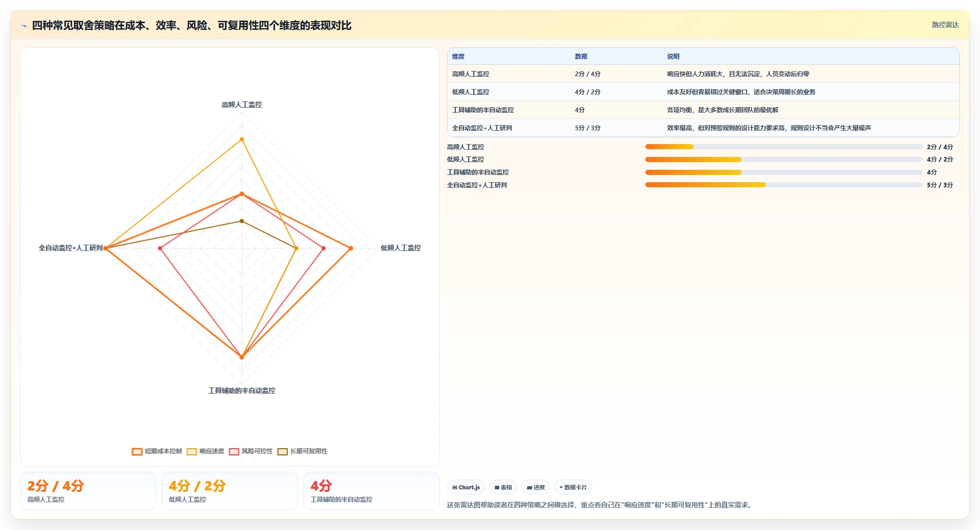Click the progress row label 全自动监控+人工研判
980x530 pixels.
(477, 185)
